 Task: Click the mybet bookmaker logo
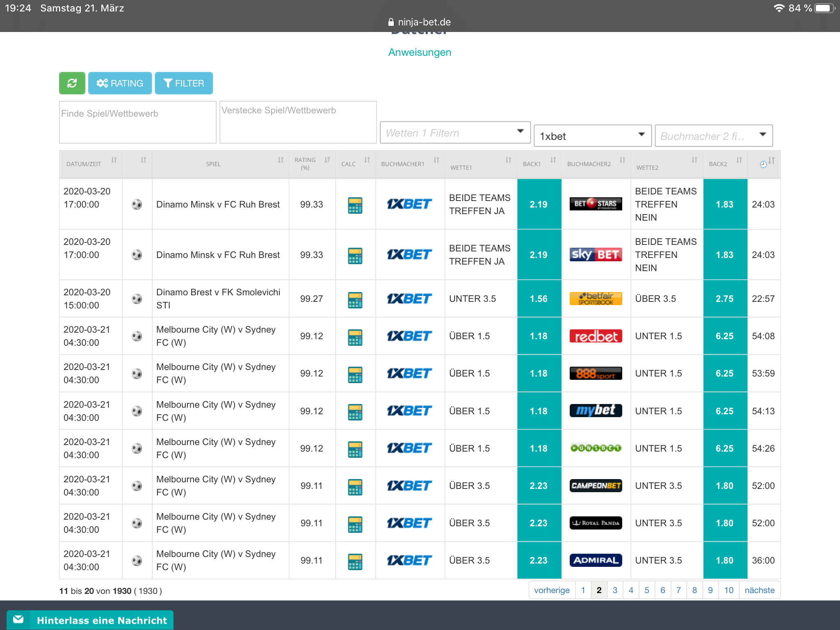pos(596,411)
